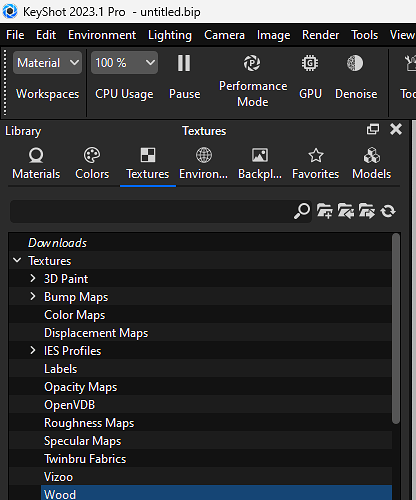Close the Library panel
This screenshot has height=500, width=416.
[396, 129]
